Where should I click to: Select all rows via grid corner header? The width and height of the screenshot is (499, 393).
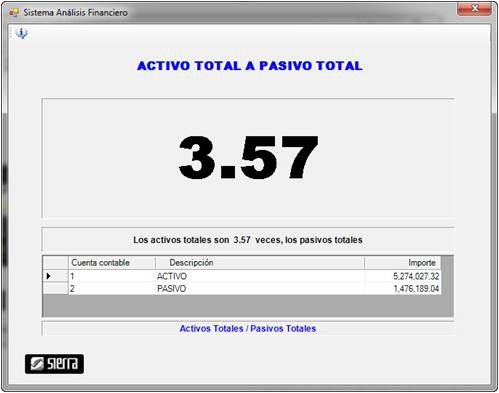point(55,263)
